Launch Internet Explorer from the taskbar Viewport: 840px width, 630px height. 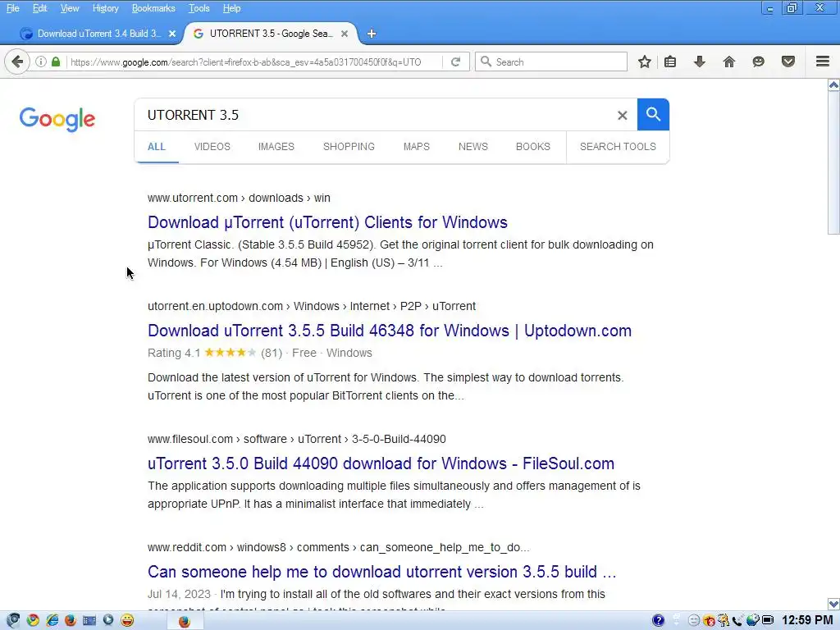coord(52,620)
